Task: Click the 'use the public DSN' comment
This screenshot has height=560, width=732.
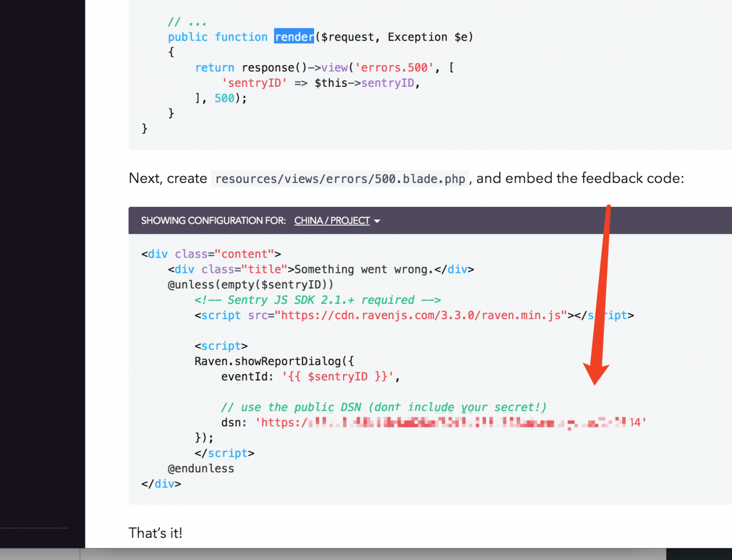Action: tap(384, 407)
